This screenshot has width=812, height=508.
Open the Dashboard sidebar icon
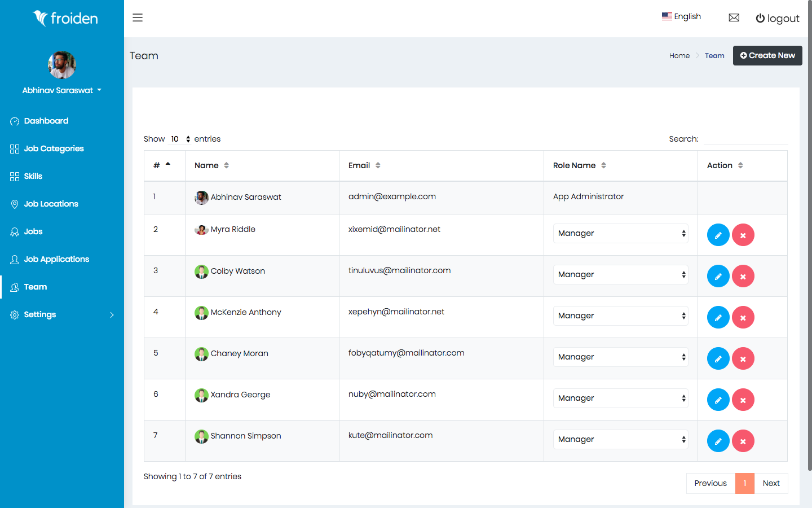coord(14,121)
